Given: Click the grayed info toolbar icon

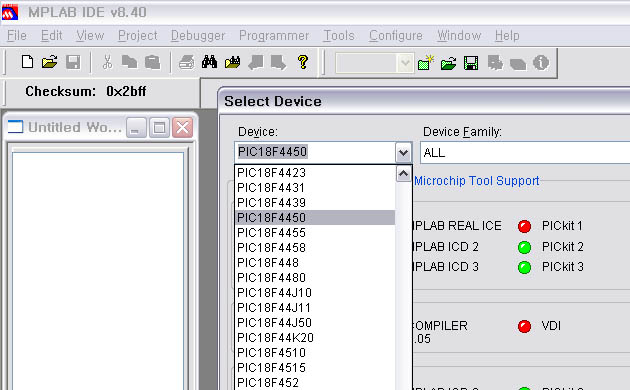Looking at the screenshot, I should (x=541, y=63).
